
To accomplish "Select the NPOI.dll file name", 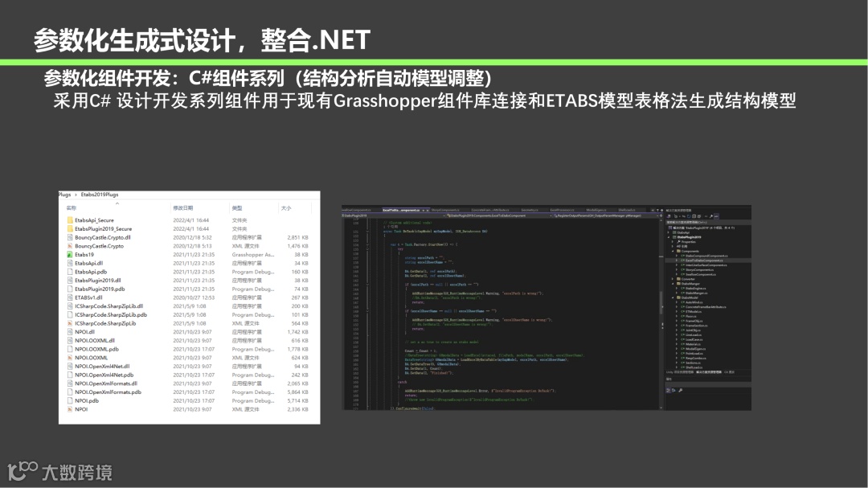I will tap(84, 332).
